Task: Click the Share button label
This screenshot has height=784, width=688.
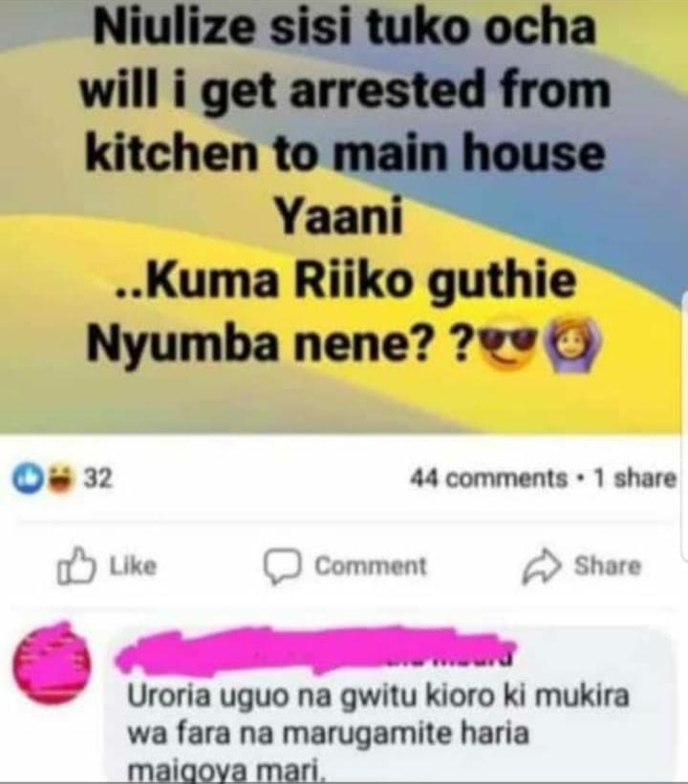Action: point(607,566)
